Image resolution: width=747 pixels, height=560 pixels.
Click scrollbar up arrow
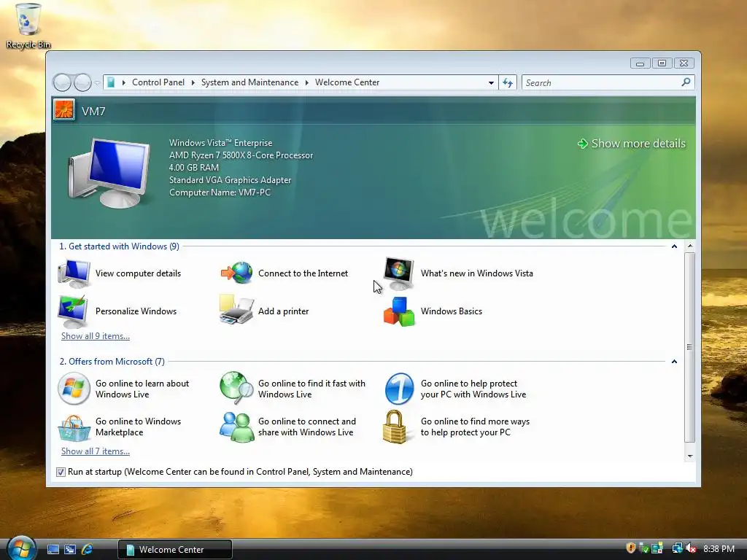(690, 246)
